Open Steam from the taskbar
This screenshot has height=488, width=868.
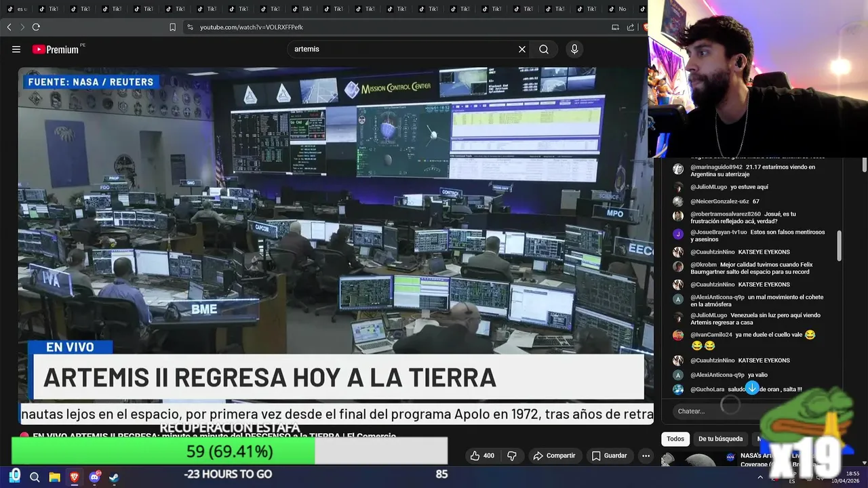click(x=114, y=476)
